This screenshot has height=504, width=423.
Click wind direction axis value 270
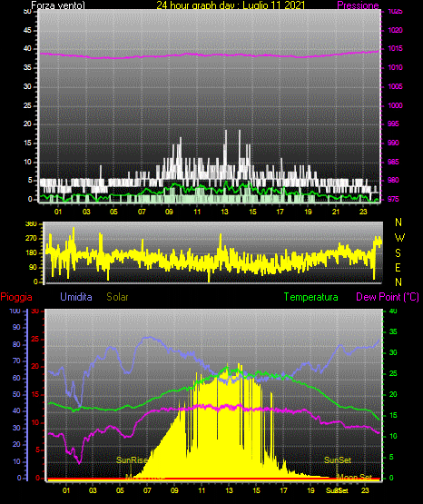tap(31, 239)
